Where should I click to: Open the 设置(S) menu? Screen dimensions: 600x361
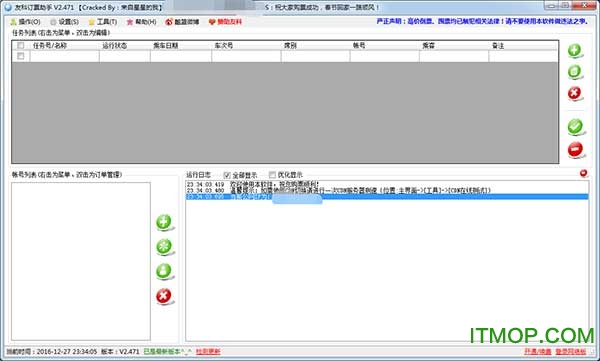(65, 22)
